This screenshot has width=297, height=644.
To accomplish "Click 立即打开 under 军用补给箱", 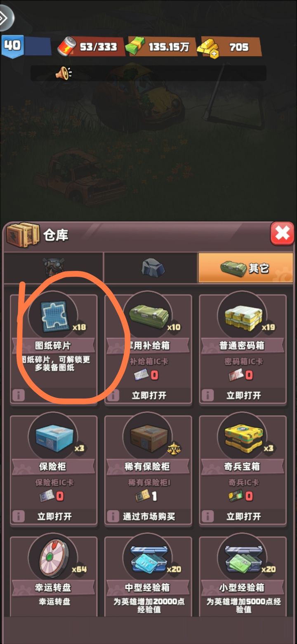I will click(149, 395).
